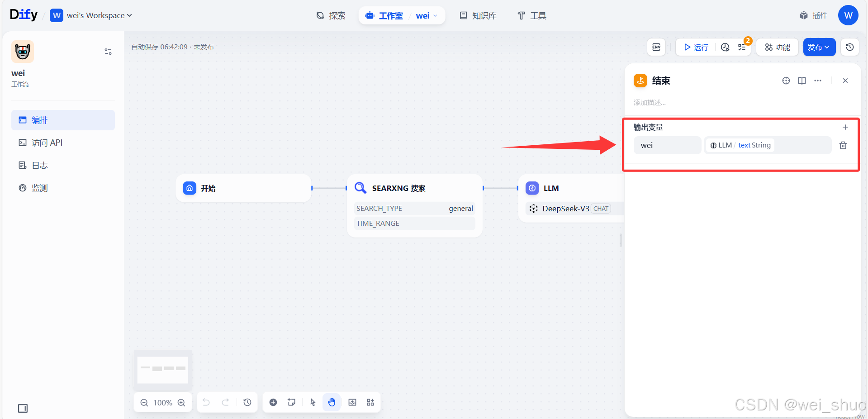Run the workflow with 运行
Image resolution: width=868 pixels, height=419 pixels.
tap(696, 47)
